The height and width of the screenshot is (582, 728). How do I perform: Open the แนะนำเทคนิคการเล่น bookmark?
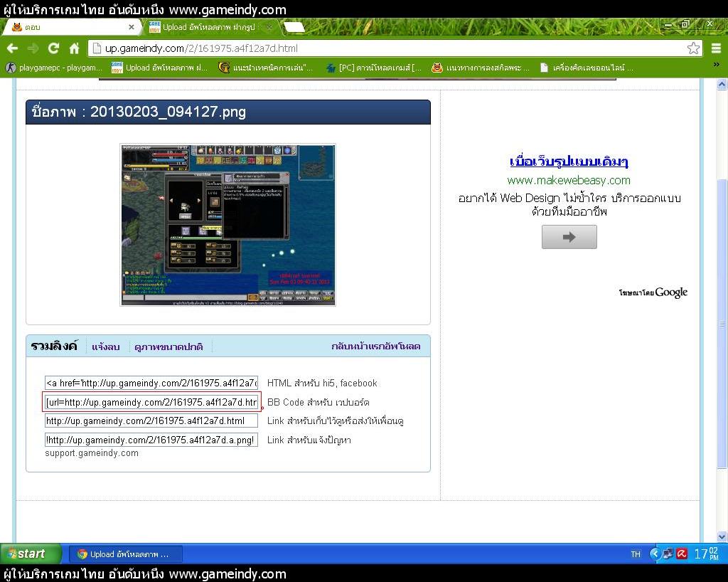click(x=266, y=68)
